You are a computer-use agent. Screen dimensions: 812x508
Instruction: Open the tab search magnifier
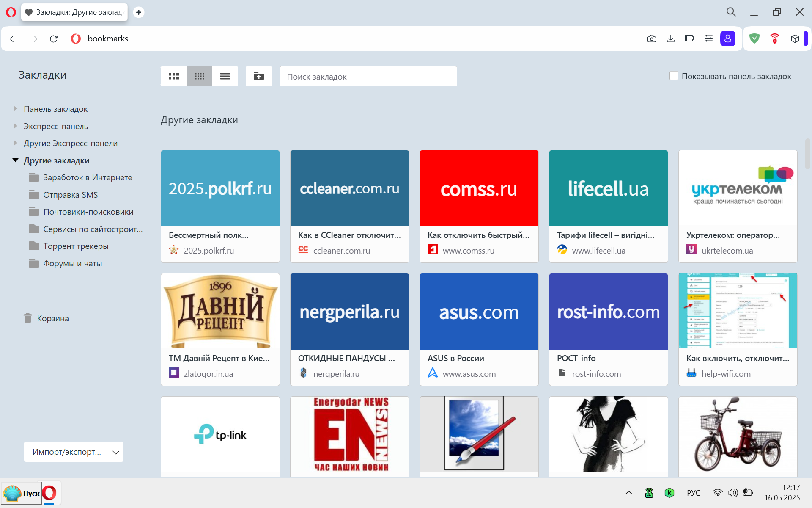pyautogui.click(x=731, y=12)
